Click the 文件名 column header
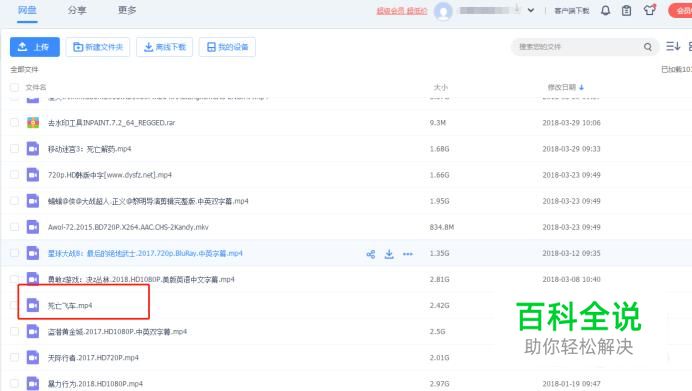 [36, 87]
